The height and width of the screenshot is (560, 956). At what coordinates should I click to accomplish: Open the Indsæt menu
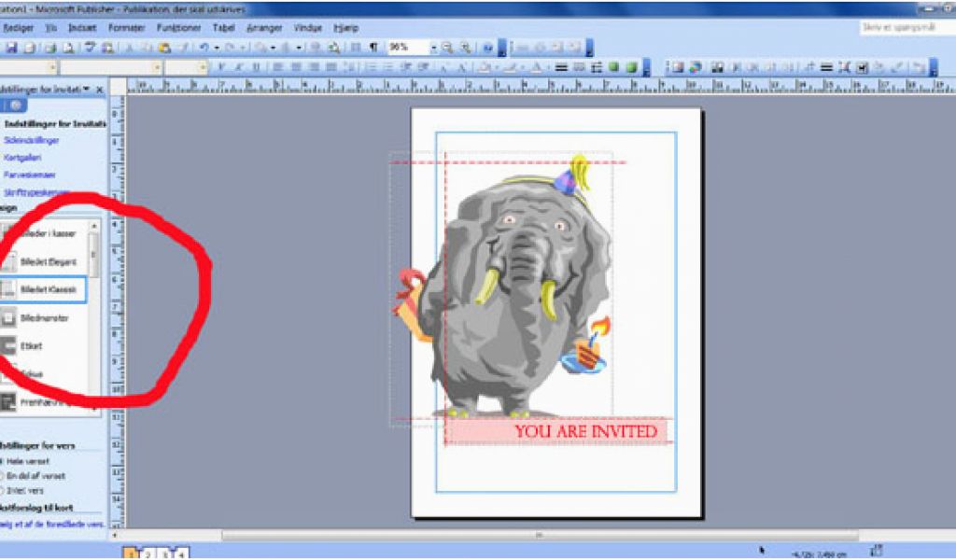(82, 28)
